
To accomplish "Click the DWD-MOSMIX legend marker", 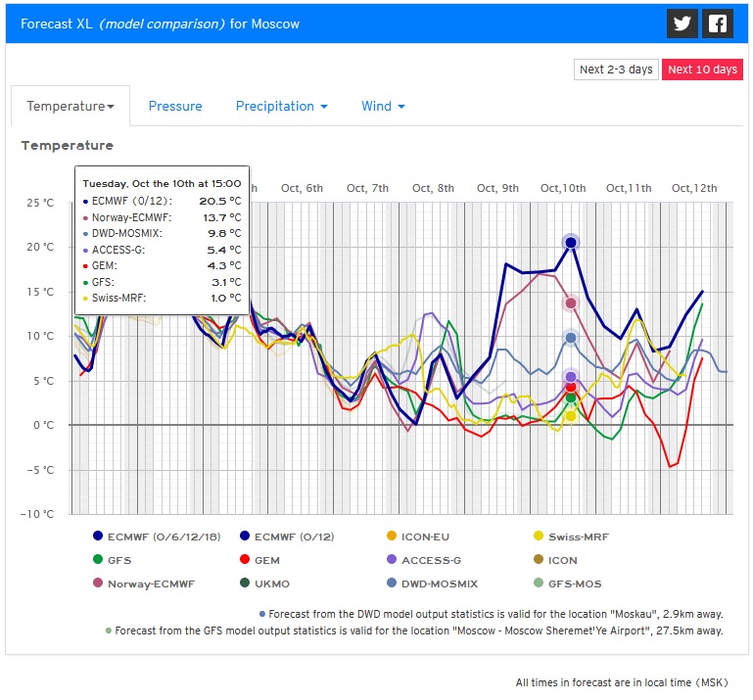I will [x=392, y=583].
